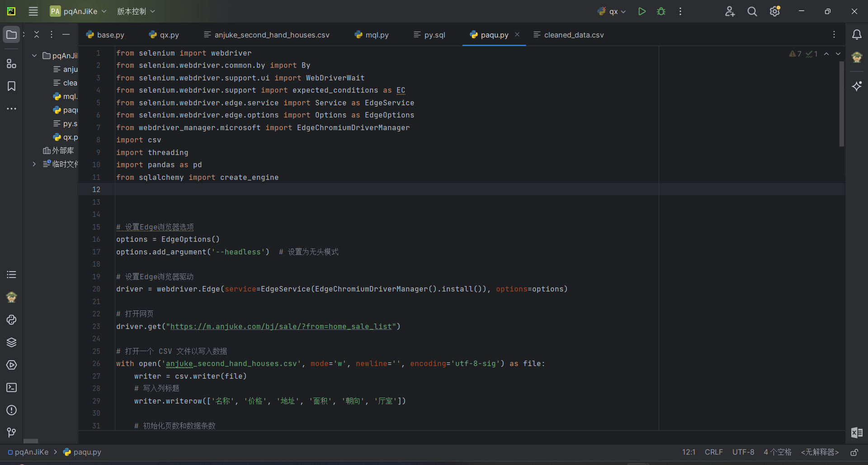This screenshot has width=868, height=465.
Task: Open more run actions menu
Action: click(680, 11)
